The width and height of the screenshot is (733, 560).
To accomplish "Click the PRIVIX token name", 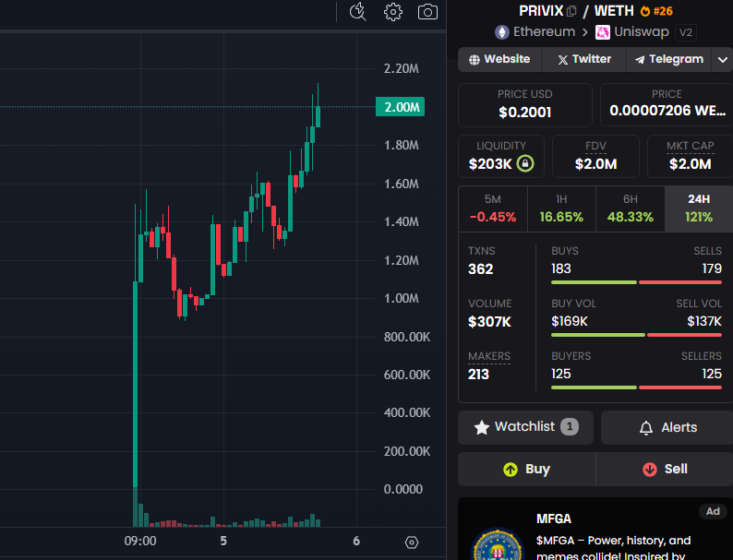I will (x=541, y=11).
